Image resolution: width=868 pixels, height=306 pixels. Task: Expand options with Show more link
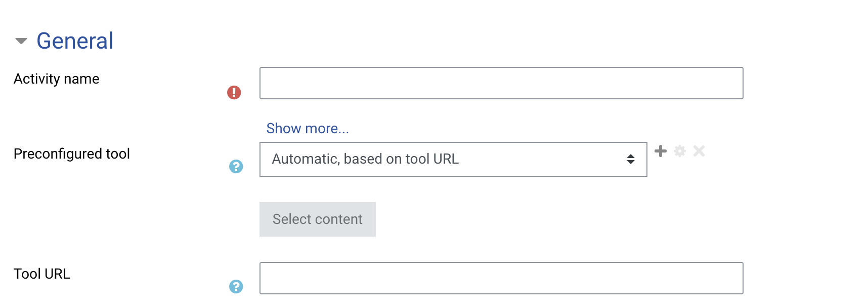(308, 128)
